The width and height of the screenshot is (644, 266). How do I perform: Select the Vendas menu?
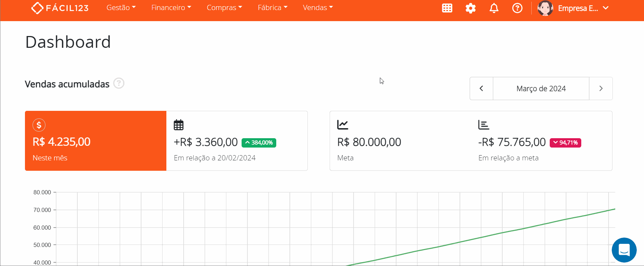[x=317, y=8]
